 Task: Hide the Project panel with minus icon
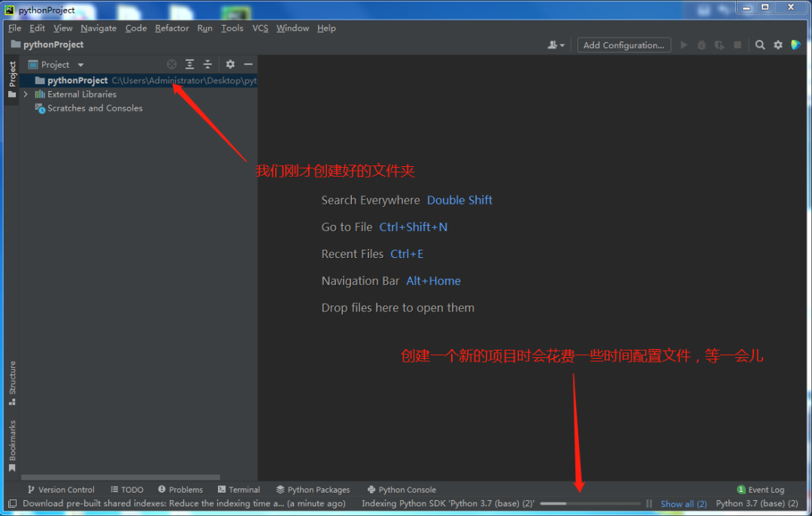pos(248,64)
